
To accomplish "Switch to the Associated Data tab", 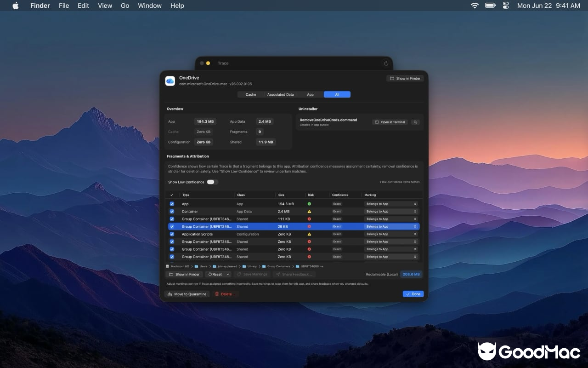I will [x=280, y=94].
